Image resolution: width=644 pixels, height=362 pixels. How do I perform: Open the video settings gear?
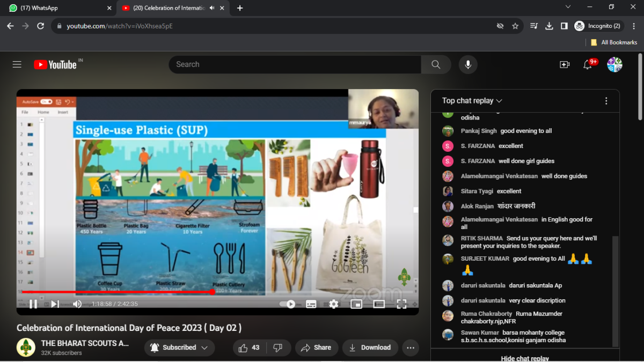334,304
